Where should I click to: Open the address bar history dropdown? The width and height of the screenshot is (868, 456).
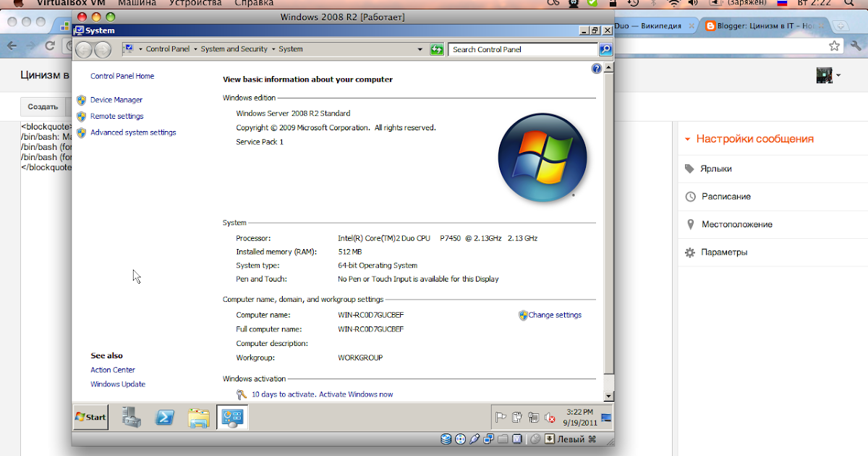[x=420, y=49]
